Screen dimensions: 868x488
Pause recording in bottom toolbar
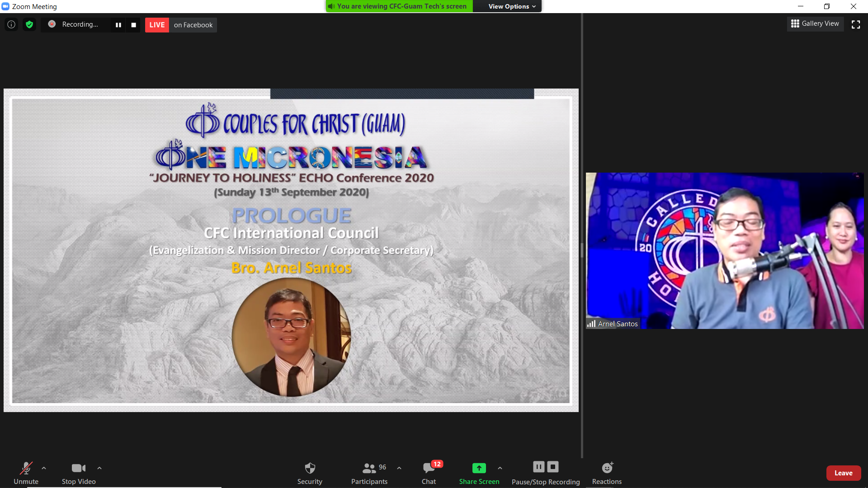click(538, 467)
